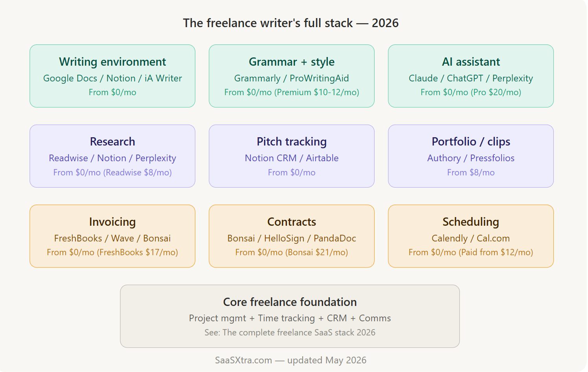Click the "SaaSXtra.com — updated May 2026" footer
Viewport: 588px width, 372px height.
pos(291,360)
